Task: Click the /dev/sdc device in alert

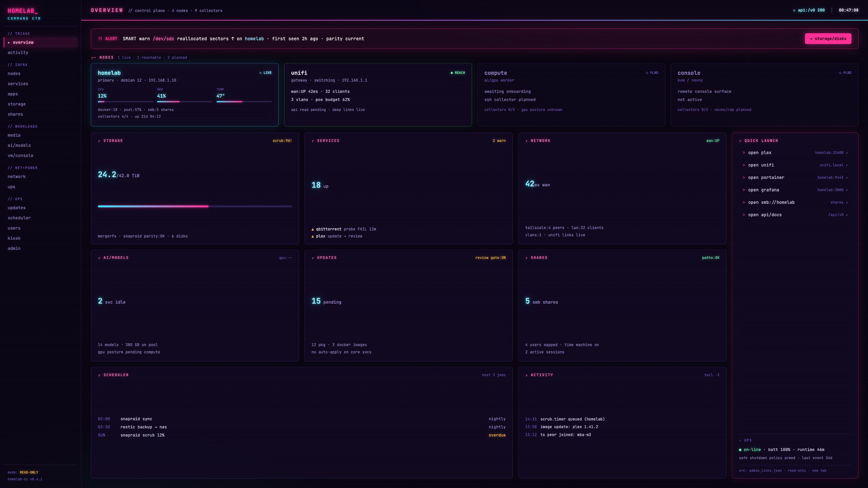Action: pyautogui.click(x=163, y=39)
